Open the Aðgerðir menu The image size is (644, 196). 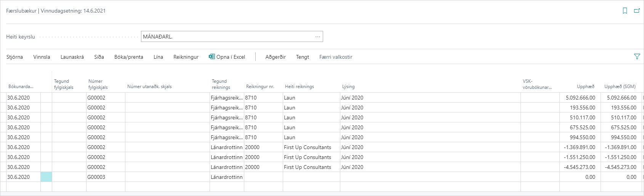click(x=276, y=57)
